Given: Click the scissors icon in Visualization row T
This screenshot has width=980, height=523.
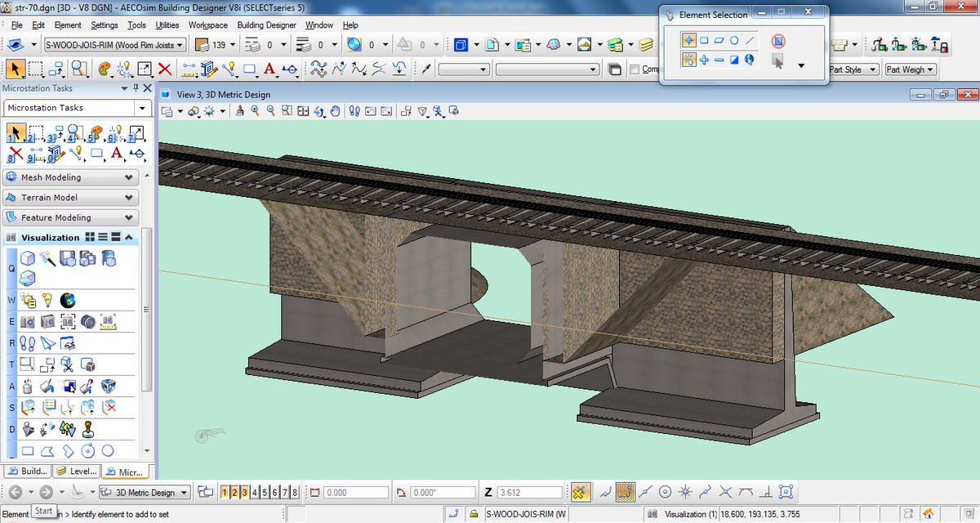Looking at the screenshot, I should (68, 364).
